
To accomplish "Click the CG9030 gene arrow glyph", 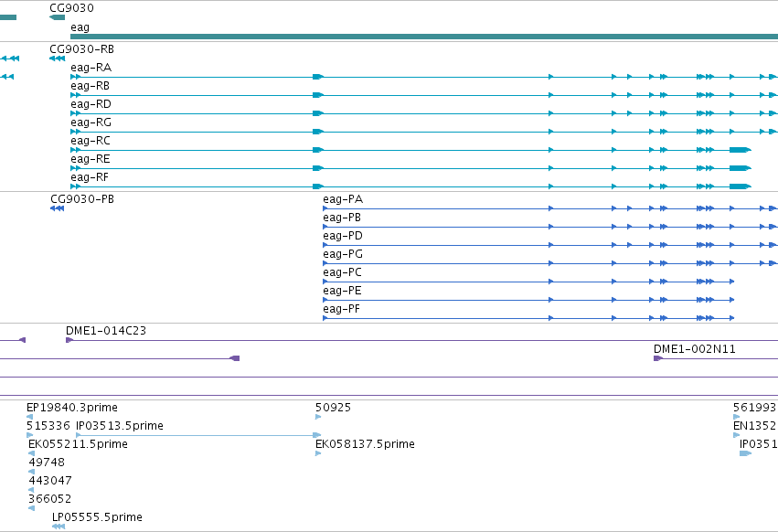I will click(57, 17).
